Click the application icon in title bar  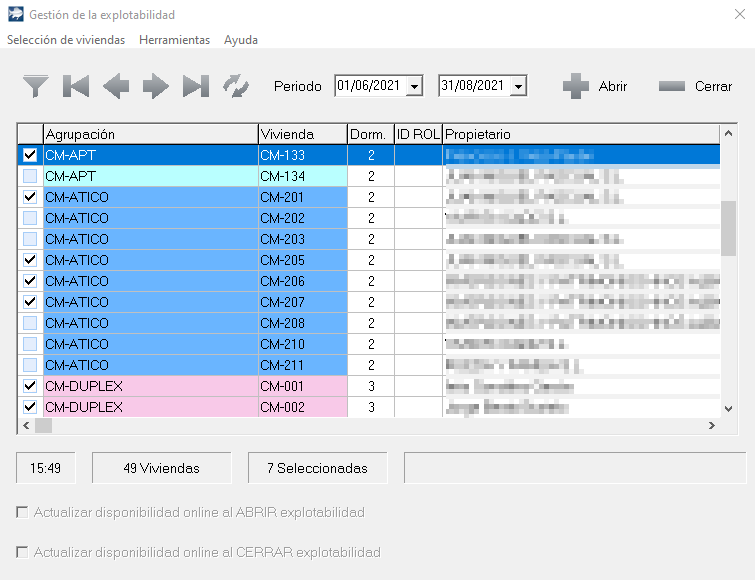(15, 14)
